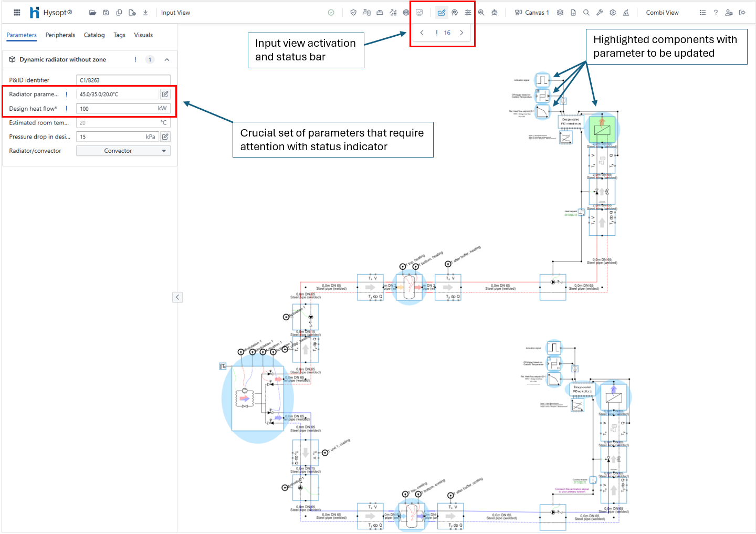The image size is (756, 534).
Task: Open the apps grid menu
Action: tap(17, 13)
